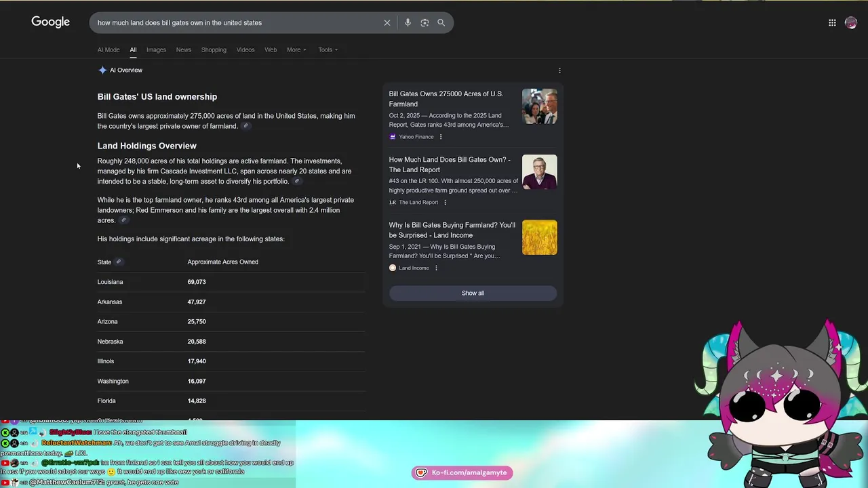Start voice search with microphone icon
868x488 pixels.
coord(408,23)
